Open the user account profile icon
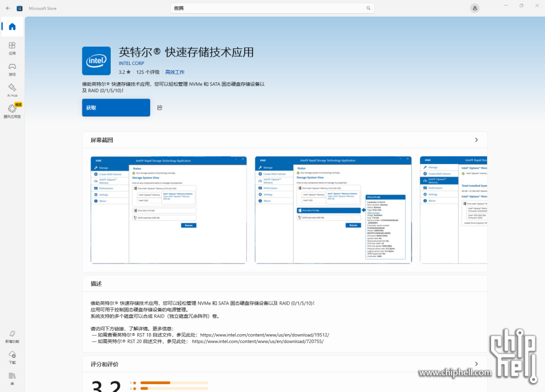The width and height of the screenshot is (545, 392). pos(475,8)
